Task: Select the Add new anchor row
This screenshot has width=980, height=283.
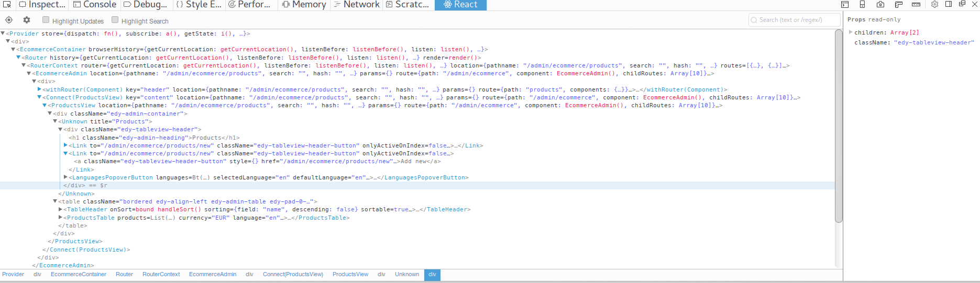Action: [x=257, y=162]
